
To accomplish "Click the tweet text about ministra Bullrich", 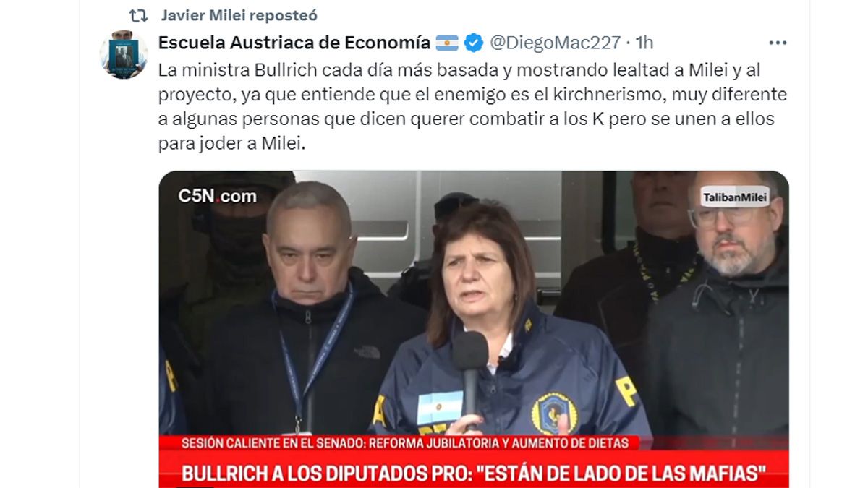I will pos(472,107).
